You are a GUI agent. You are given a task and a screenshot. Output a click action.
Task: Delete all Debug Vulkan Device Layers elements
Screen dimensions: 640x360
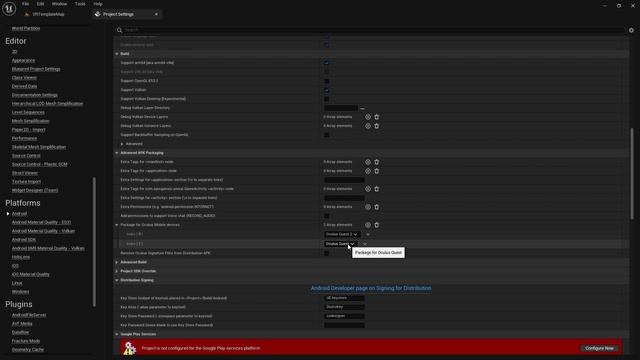pyautogui.click(x=376, y=117)
